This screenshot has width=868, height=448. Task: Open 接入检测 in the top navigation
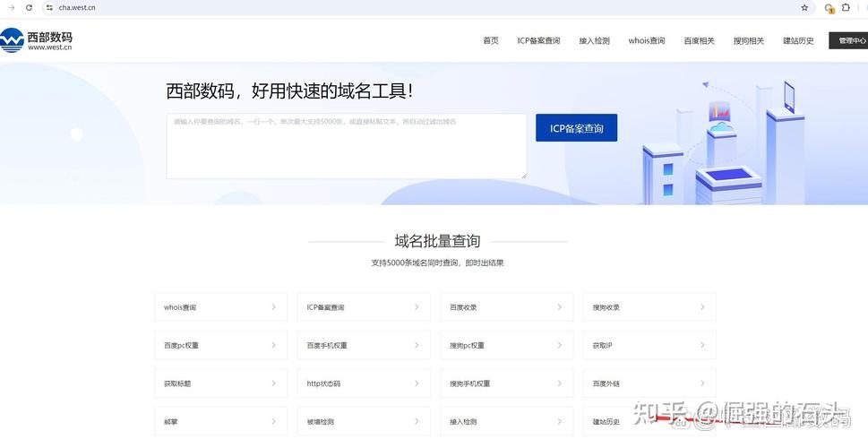595,40
